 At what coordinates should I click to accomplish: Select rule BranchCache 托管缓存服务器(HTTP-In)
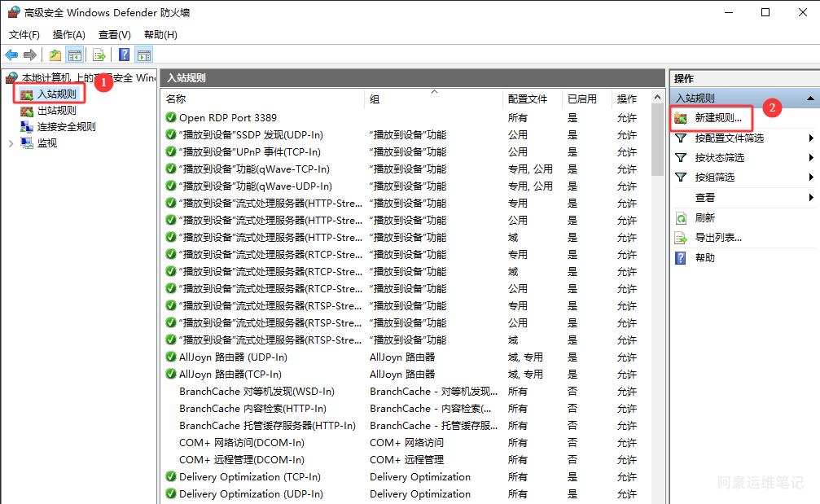[x=267, y=426]
